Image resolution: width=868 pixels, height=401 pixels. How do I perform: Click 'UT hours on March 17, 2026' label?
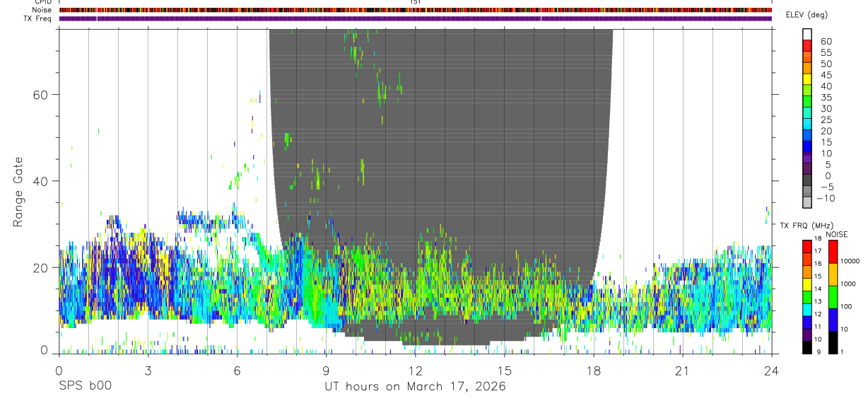coord(415,387)
